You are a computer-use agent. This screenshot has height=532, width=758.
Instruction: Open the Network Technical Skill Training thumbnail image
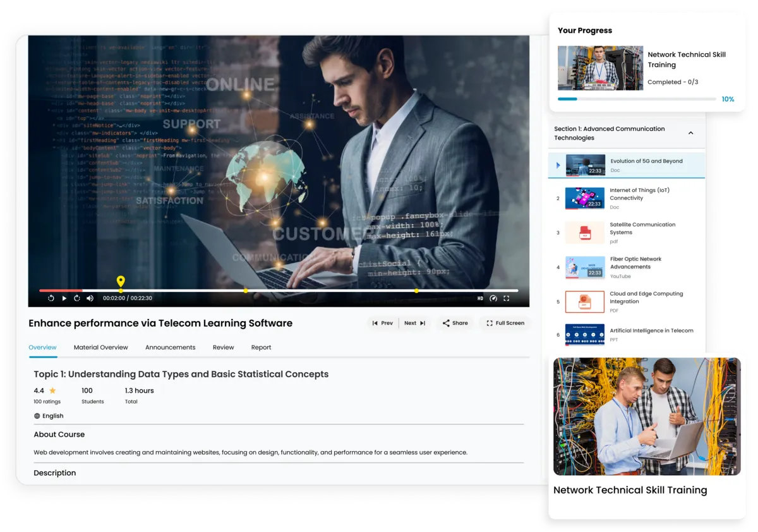point(647,415)
